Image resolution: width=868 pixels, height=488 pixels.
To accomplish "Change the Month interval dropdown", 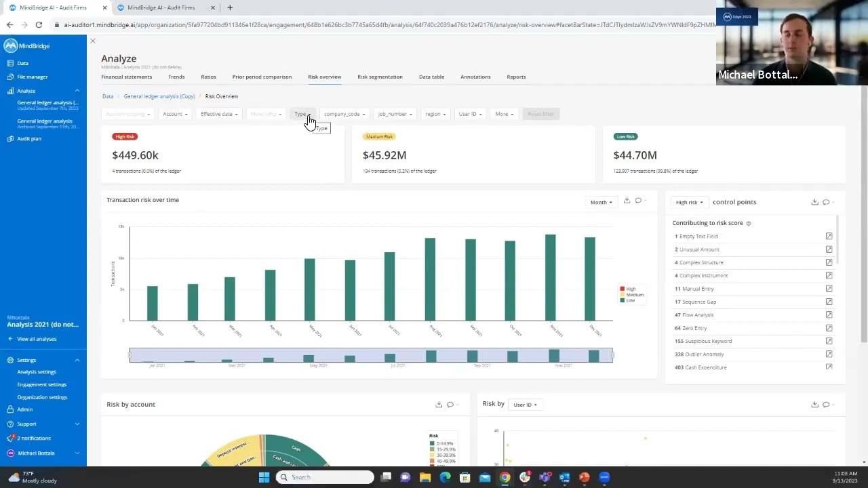I will click(601, 202).
